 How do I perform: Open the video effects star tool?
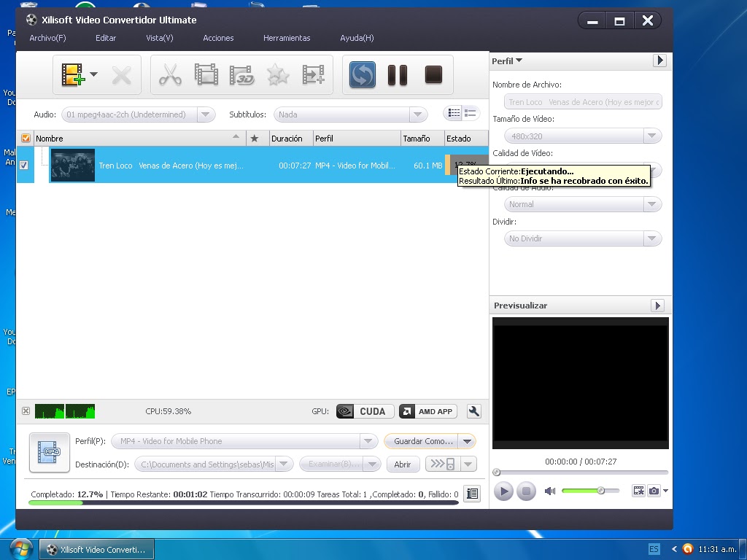coord(277,74)
